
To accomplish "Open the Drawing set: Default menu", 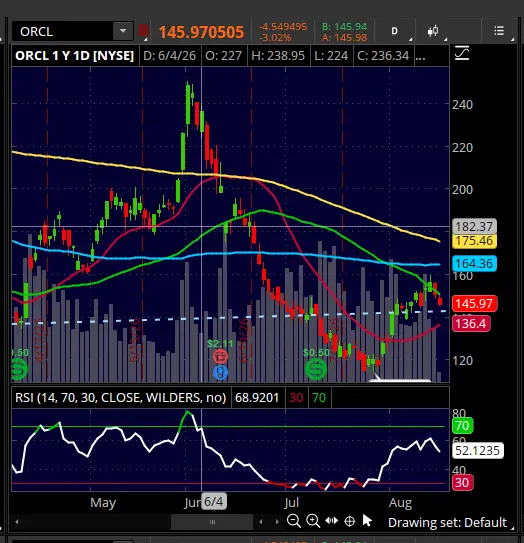I will pos(447,522).
